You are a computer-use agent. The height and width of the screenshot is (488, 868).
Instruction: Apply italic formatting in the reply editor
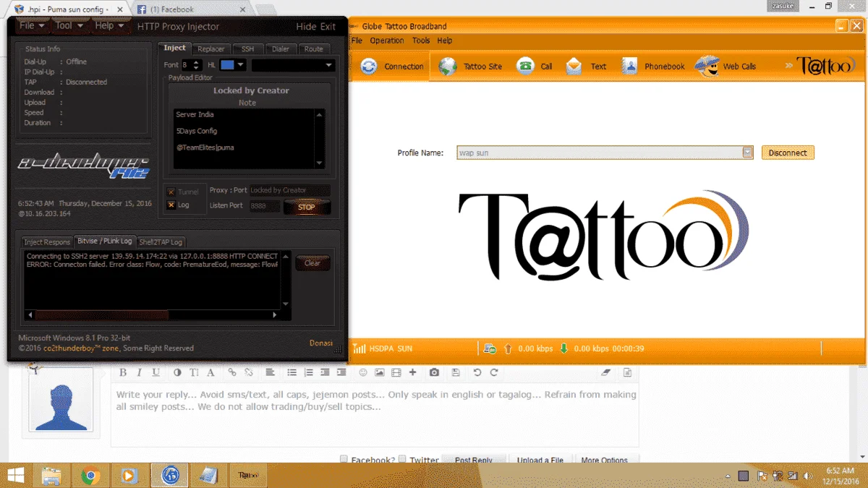[140, 372]
